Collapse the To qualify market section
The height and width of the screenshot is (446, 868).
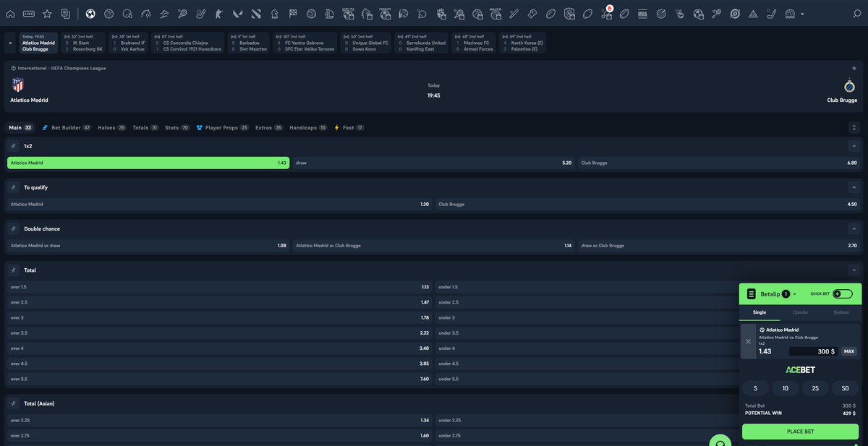tap(853, 187)
